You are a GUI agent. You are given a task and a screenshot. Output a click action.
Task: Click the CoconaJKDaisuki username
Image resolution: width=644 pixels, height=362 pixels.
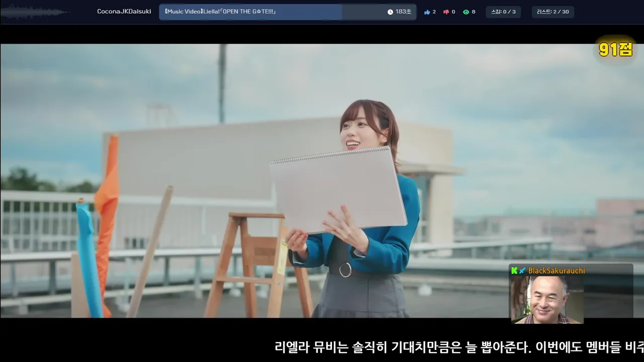tap(124, 12)
